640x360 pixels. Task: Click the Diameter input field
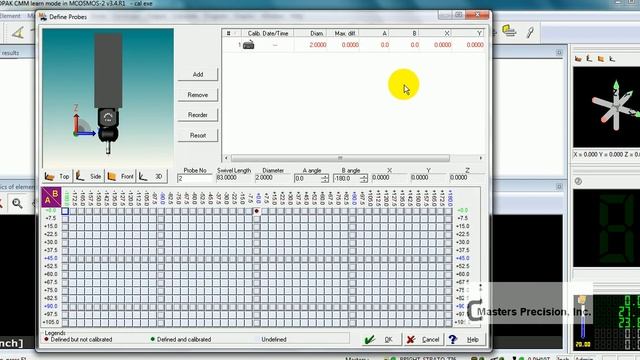point(273,178)
